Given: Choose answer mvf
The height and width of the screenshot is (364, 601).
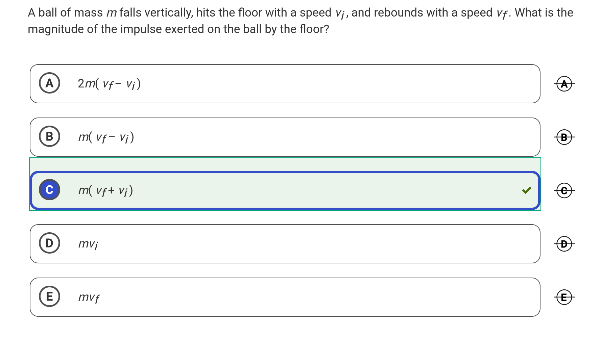Looking at the screenshot, I should tap(89, 297).
